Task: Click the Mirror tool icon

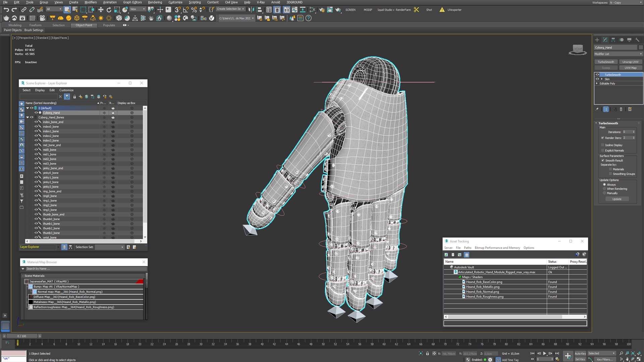Action: (251, 10)
